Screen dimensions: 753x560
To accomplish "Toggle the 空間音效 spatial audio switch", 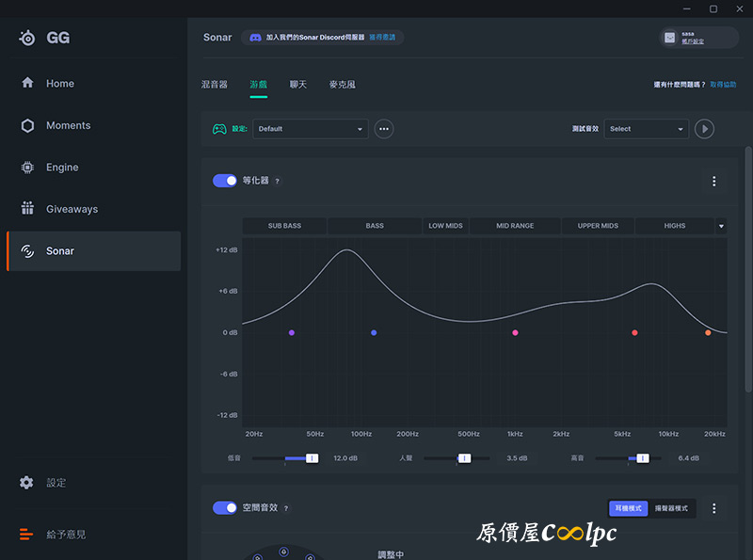I will pyautogui.click(x=225, y=507).
